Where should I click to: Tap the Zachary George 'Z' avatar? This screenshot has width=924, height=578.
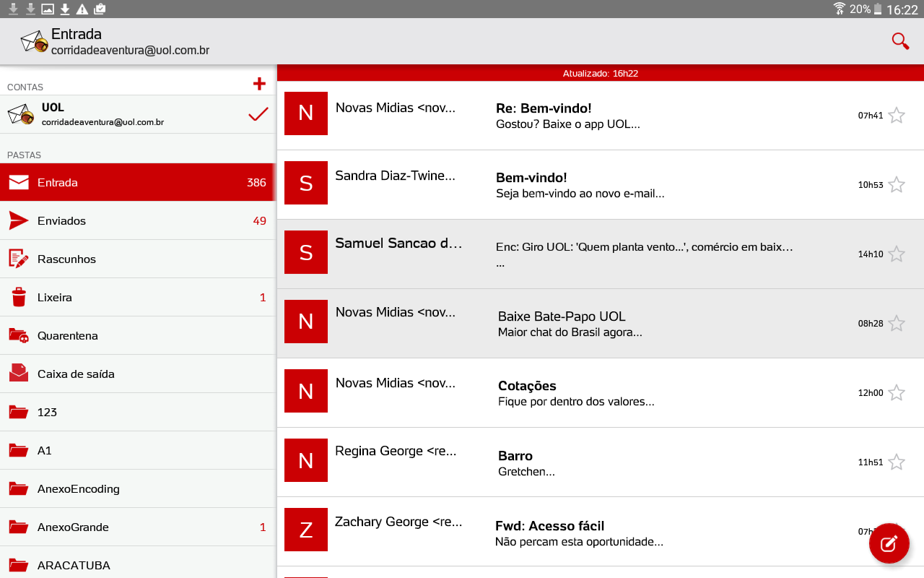(306, 530)
